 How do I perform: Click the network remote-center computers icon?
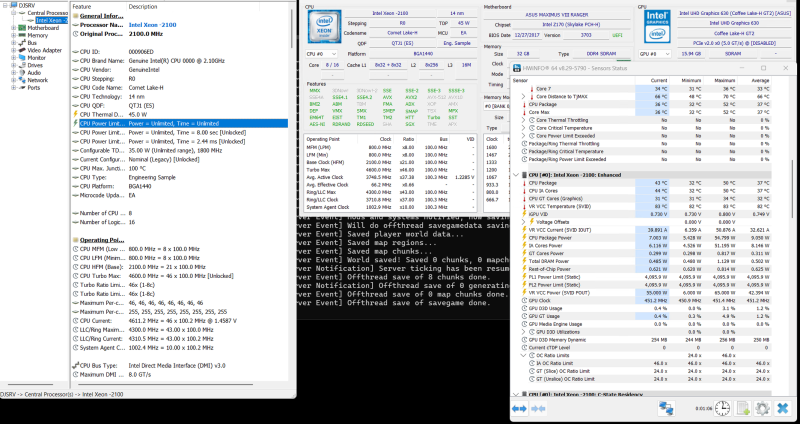click(666, 408)
